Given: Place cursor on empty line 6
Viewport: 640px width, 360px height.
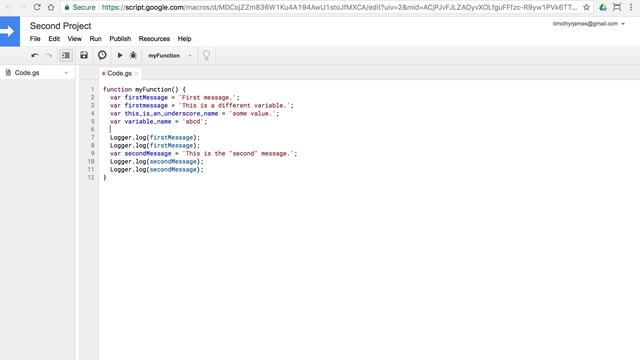Looking at the screenshot, I should coord(110,129).
